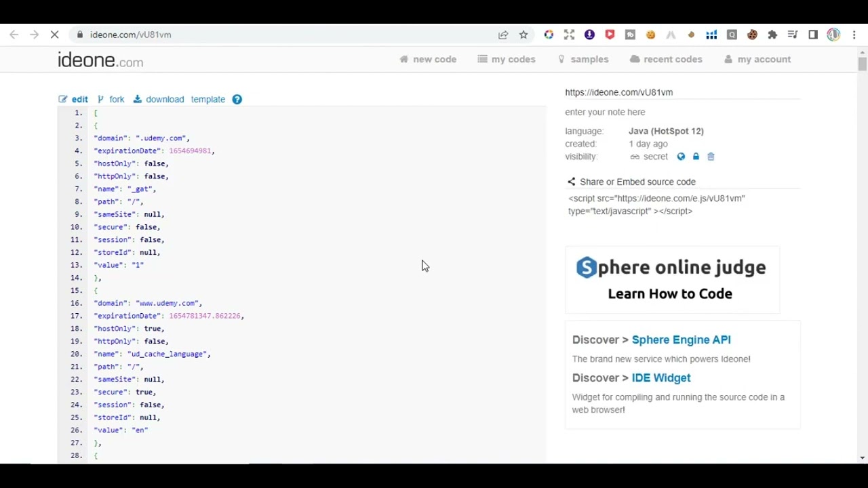Open the Chrome profile avatar
This screenshot has width=868, height=488.
click(833, 35)
